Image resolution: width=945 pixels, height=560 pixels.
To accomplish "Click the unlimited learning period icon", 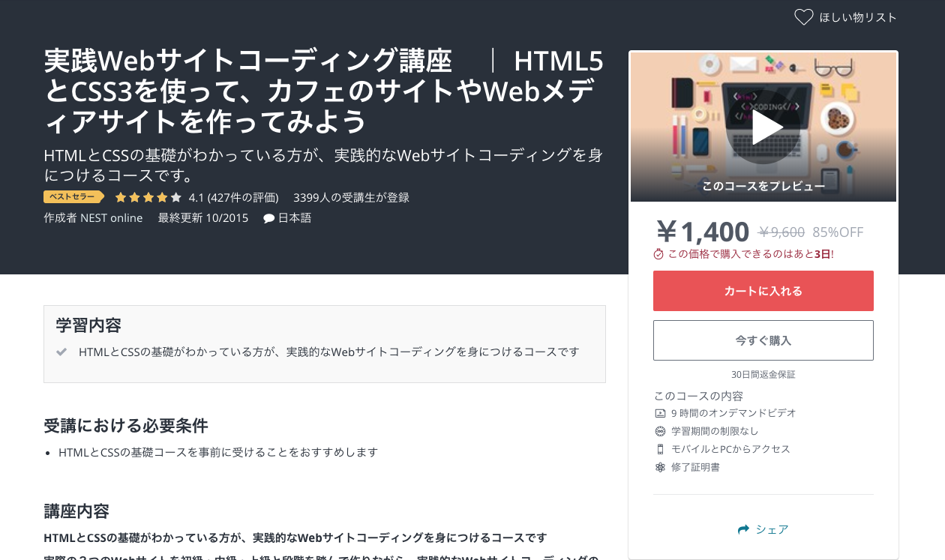I will point(660,431).
